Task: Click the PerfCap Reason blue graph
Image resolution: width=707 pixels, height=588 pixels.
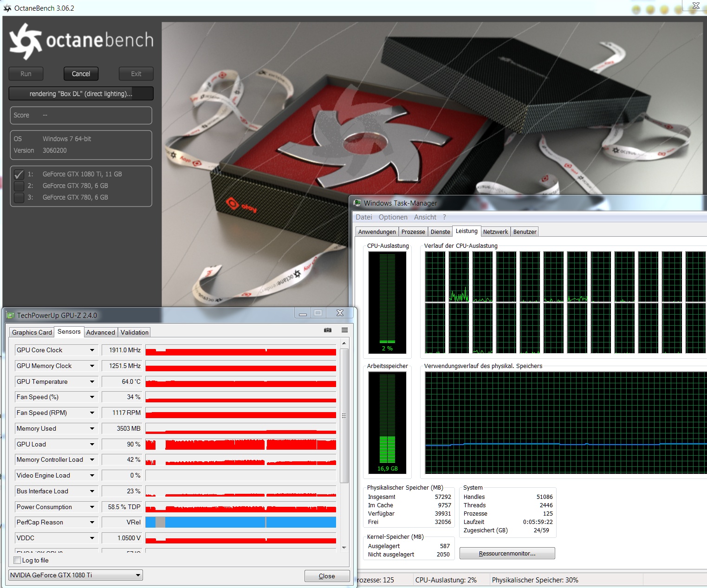Action: tap(241, 523)
